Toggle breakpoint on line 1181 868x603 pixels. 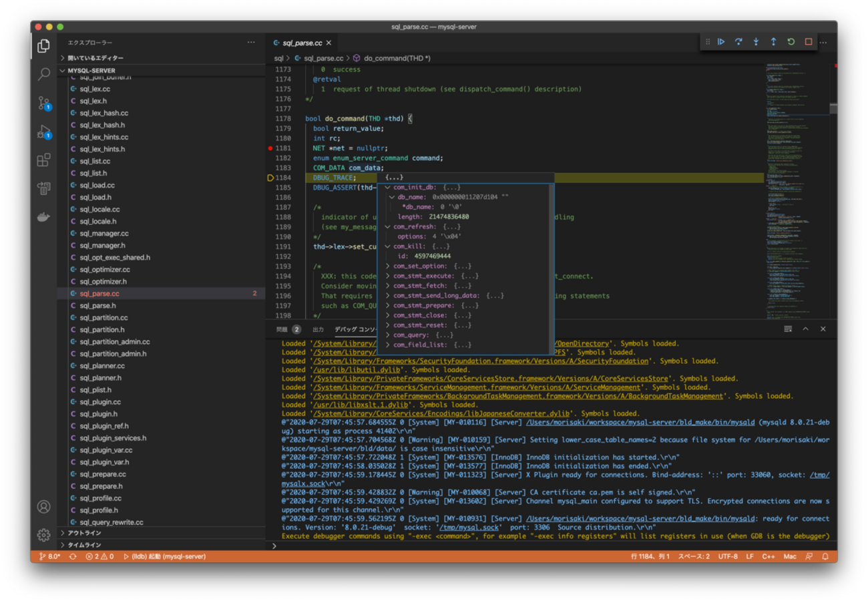click(x=270, y=148)
